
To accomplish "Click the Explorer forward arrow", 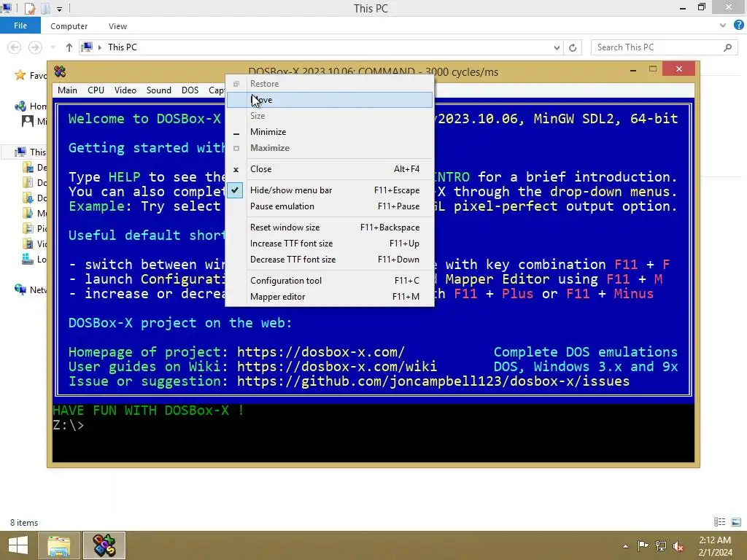I will [35, 47].
